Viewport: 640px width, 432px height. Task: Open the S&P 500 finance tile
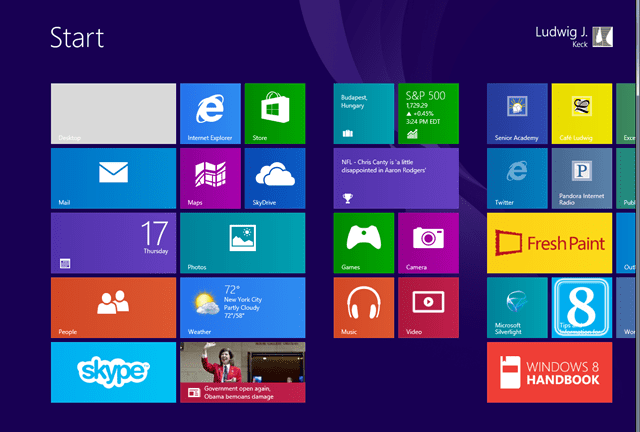tap(428, 113)
